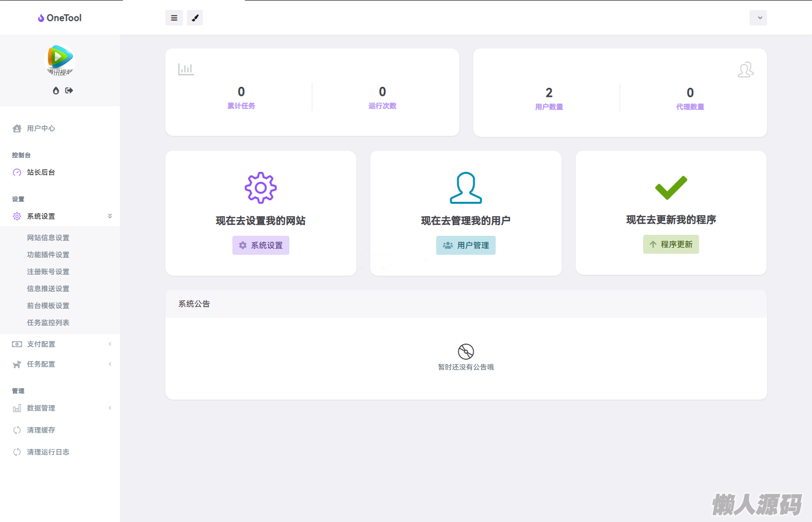This screenshot has height=522, width=812.
Task: Click the 现在去更新我的程序 heading
Action: [x=671, y=220]
